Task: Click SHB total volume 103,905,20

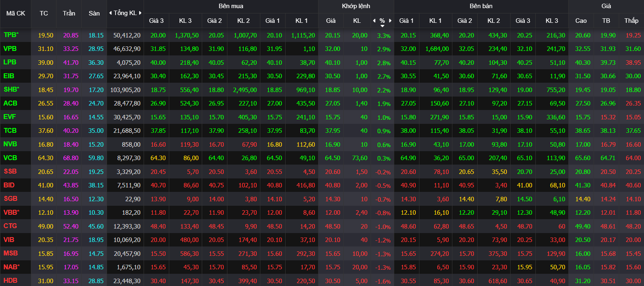Action: [125, 90]
